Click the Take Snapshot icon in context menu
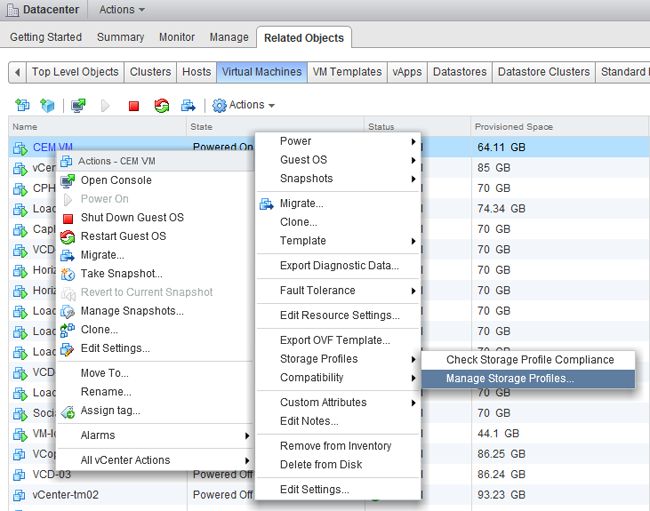Image resolution: width=650 pixels, height=511 pixels. [68, 274]
